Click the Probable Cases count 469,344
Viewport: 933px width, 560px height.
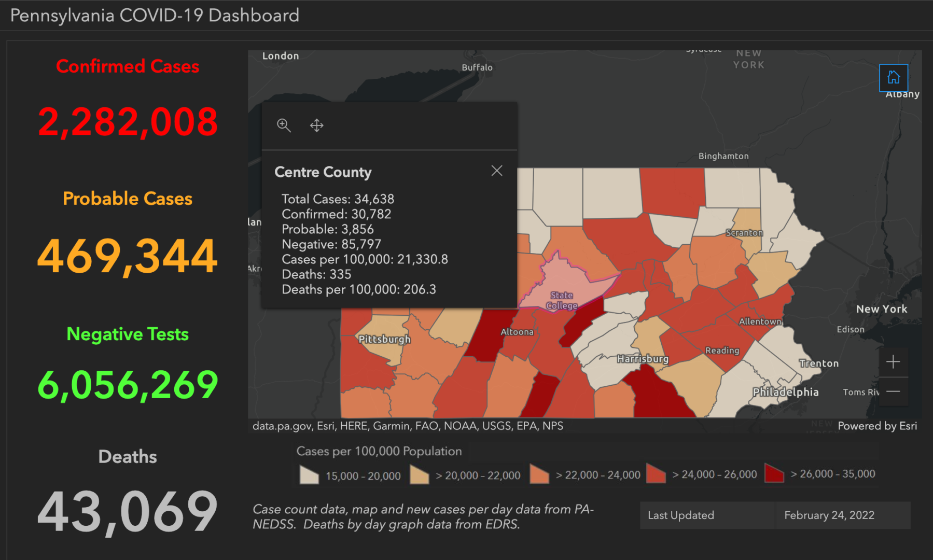click(x=128, y=256)
